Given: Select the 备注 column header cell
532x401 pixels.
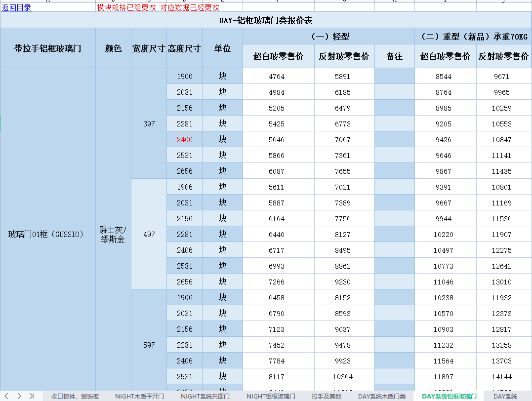Looking at the screenshot, I should coord(394,56).
